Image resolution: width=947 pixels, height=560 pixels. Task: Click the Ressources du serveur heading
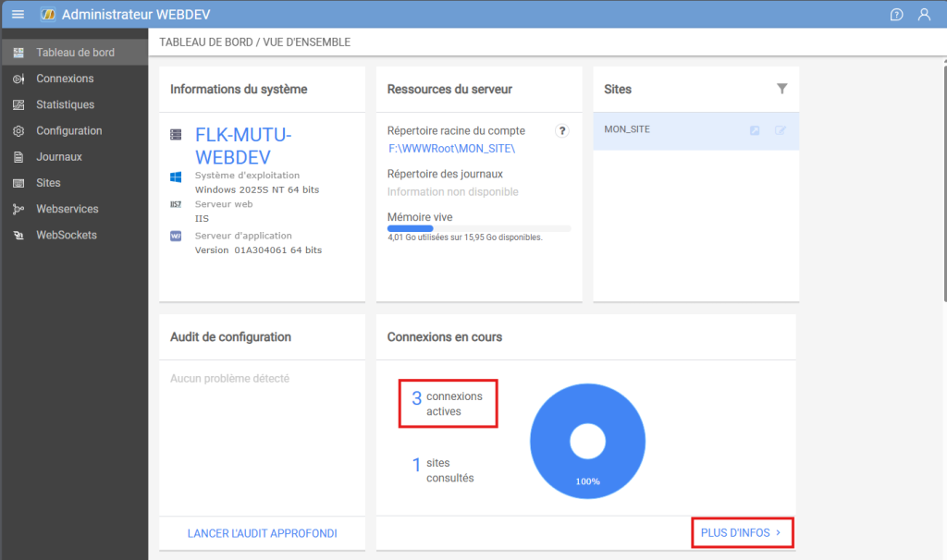coord(449,90)
